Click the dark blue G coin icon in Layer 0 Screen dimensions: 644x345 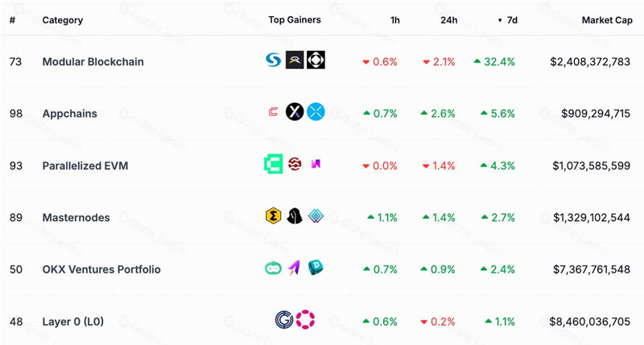coord(284,319)
